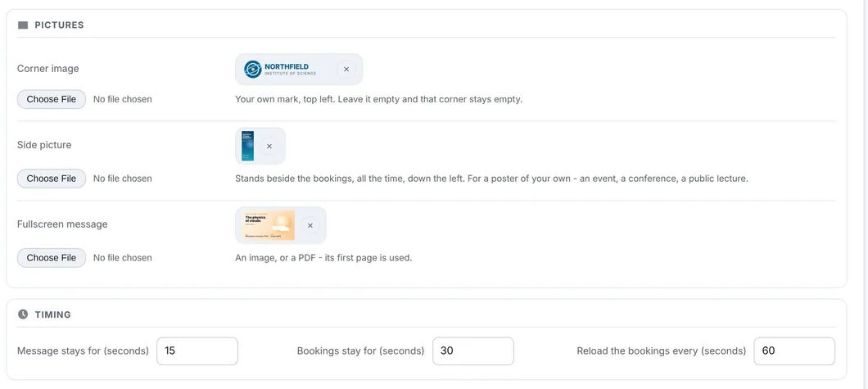Click the Pictures section icon
Screen dimensions: 868x389
(x=23, y=25)
